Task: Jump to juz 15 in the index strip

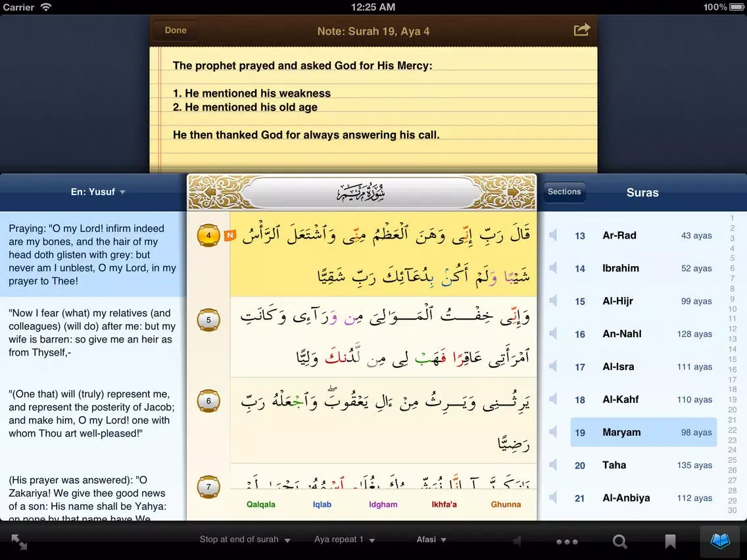Action: (x=733, y=360)
